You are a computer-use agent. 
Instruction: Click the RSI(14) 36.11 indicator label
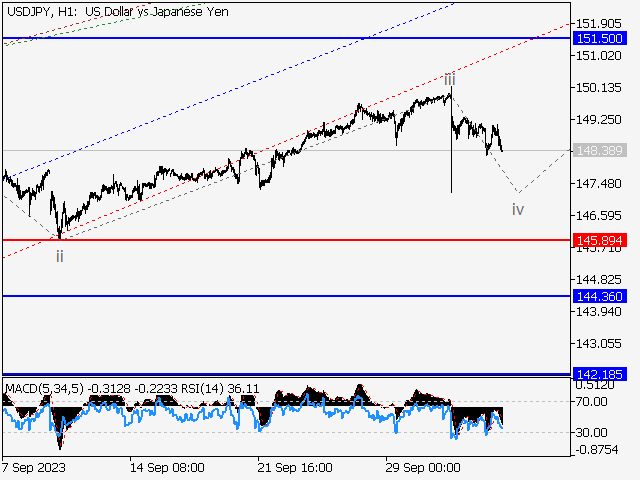(220, 389)
